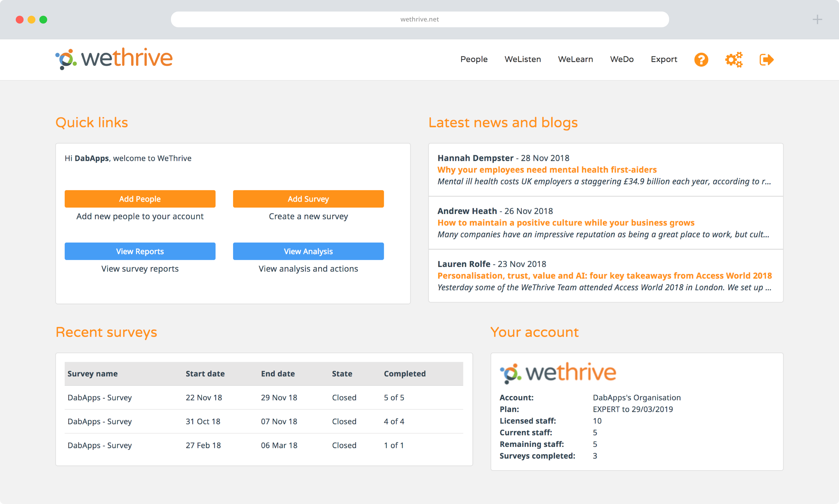Click the 5 of 5 completed value
The height and width of the screenshot is (504, 839).
point(394,397)
